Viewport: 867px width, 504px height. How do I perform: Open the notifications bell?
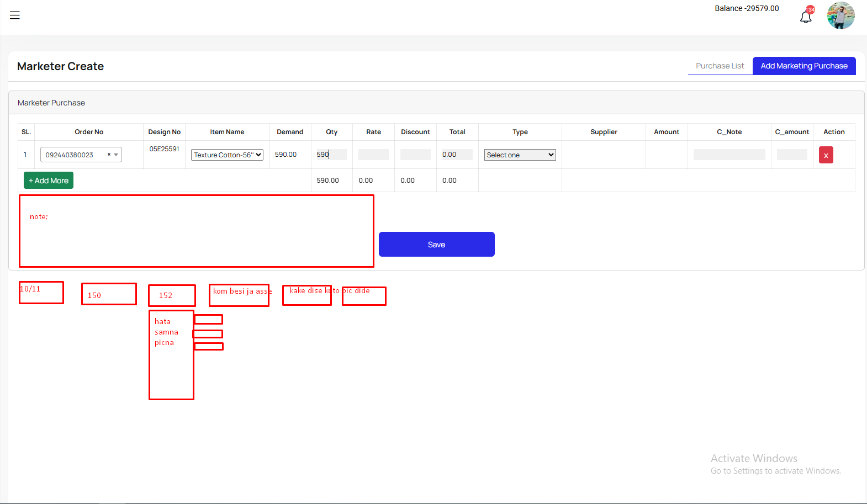coord(806,17)
